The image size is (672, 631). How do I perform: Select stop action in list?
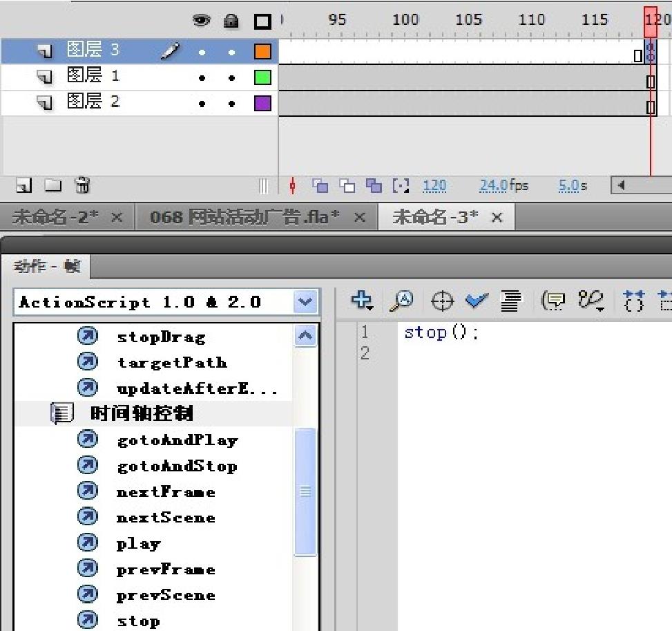[x=138, y=621]
